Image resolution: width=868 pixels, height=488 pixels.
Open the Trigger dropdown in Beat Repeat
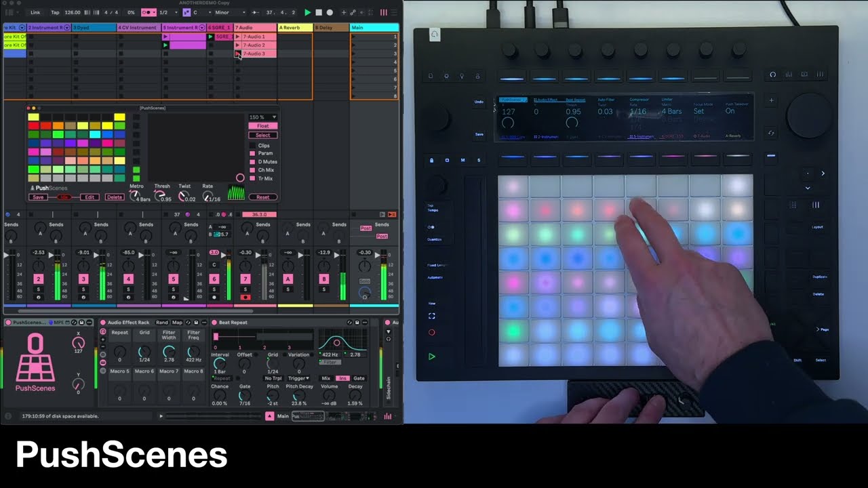298,378
